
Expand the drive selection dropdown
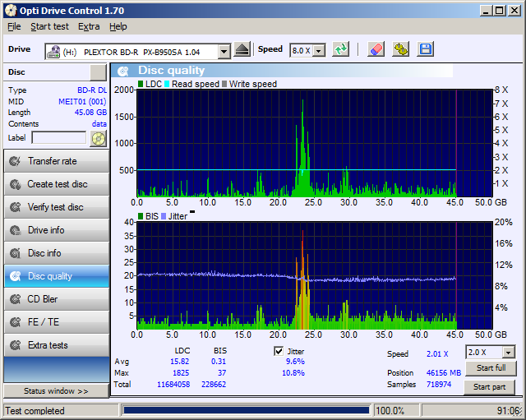224,52
